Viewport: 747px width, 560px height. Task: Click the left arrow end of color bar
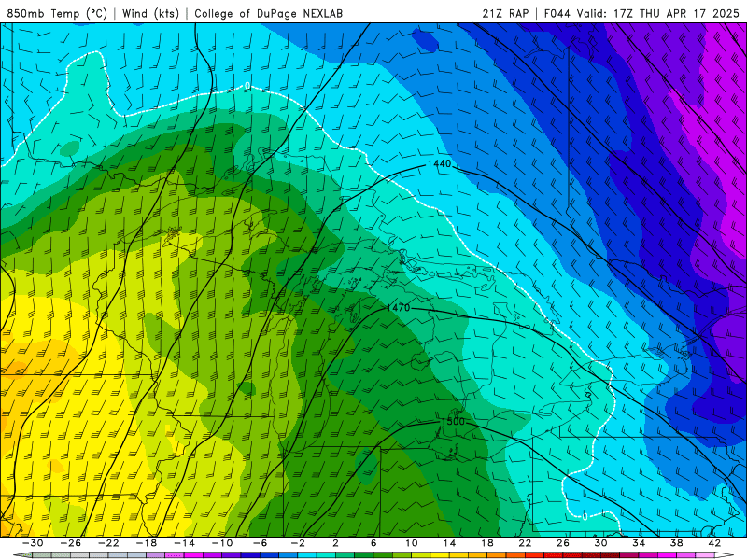tap(22, 555)
